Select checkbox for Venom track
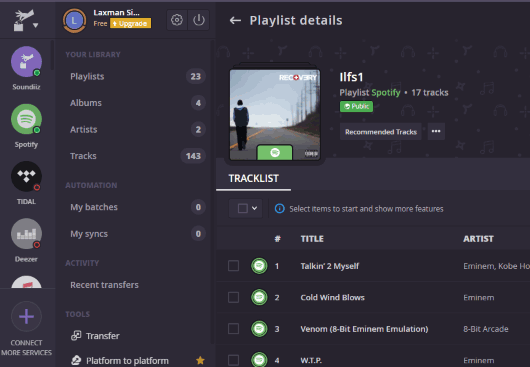Screen dimensions: 530x367 coord(233,329)
